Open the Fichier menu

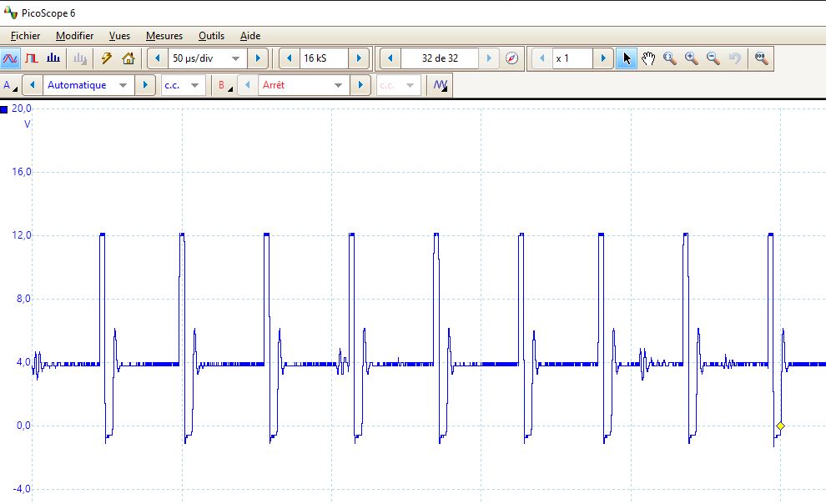coord(25,36)
